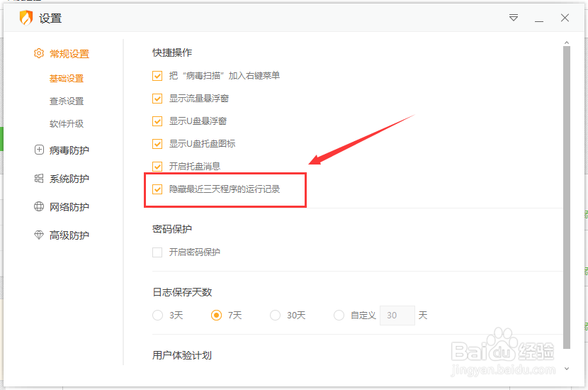
Task: Toggle 显示流量悬浮窗 checkbox
Action: click(x=157, y=99)
